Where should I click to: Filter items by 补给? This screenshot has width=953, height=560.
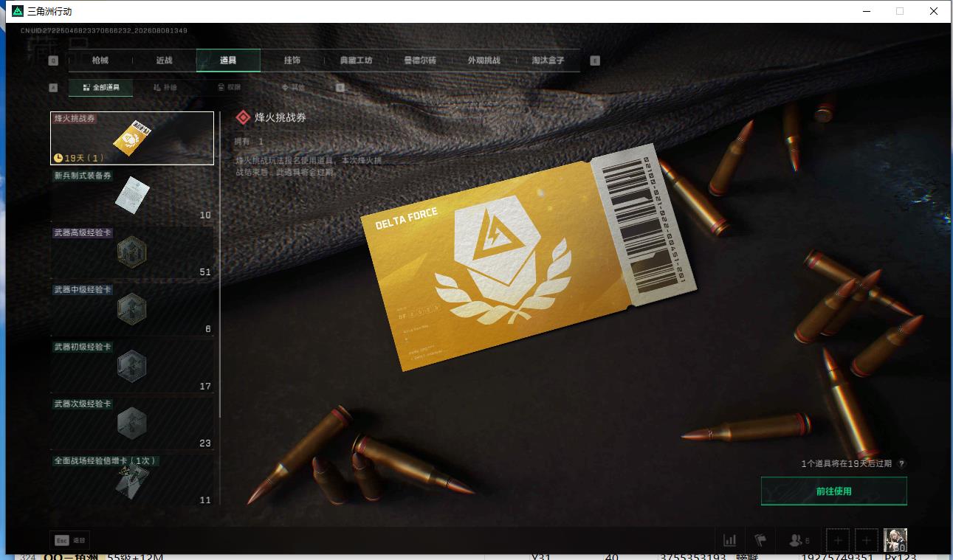(x=165, y=87)
